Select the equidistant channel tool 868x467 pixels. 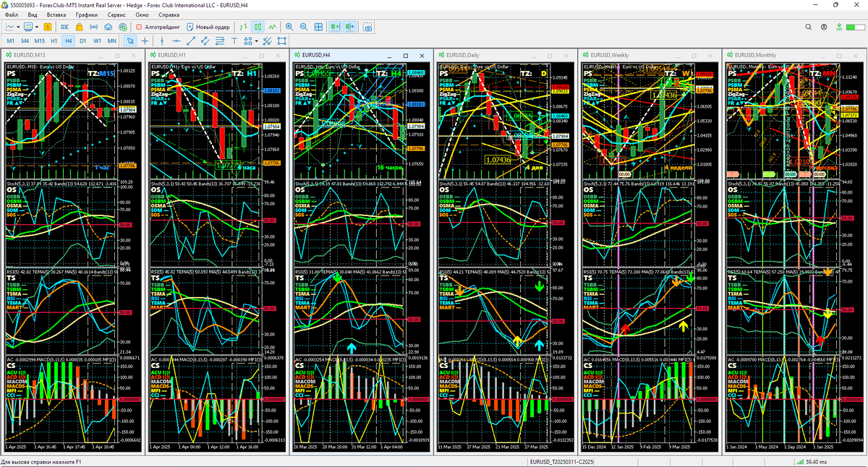[x=205, y=41]
